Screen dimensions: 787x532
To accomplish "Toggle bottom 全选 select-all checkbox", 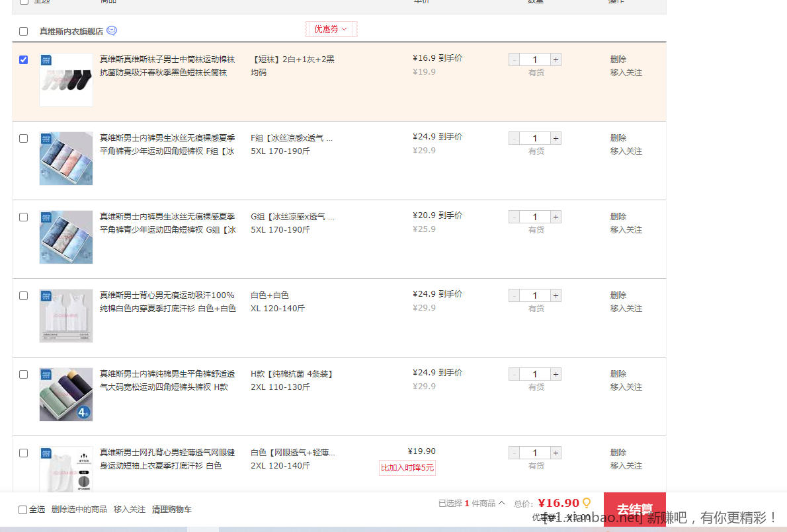I will click(x=22, y=510).
